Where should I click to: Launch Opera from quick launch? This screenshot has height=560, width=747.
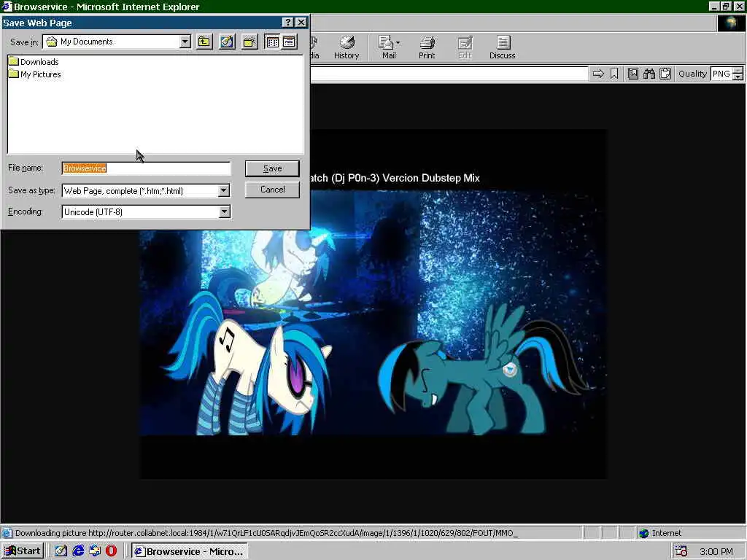pyautogui.click(x=111, y=551)
